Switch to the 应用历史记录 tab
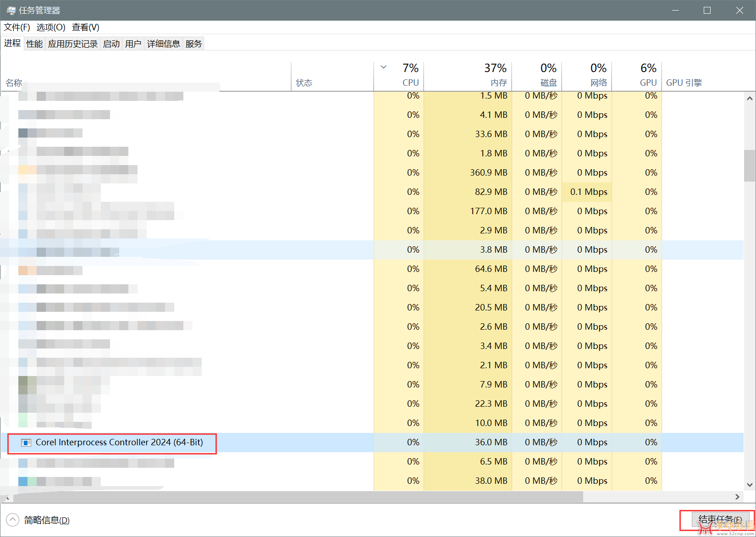This screenshot has width=756, height=537. (73, 44)
